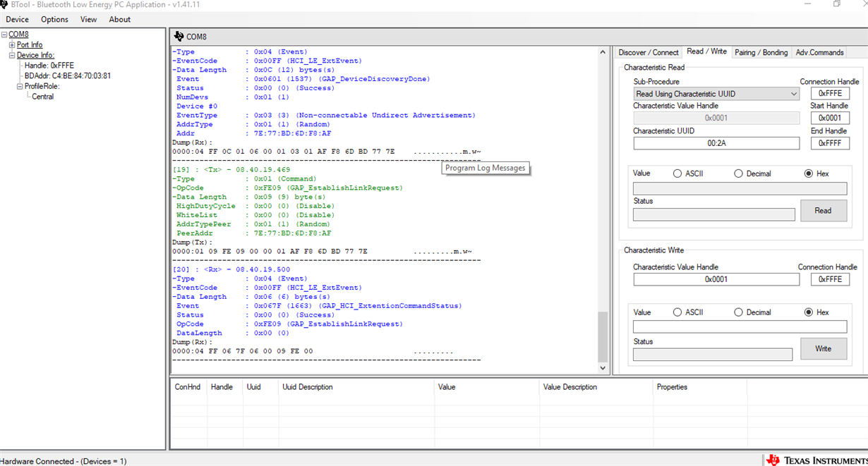Click the Write Connection Handle field
The width and height of the screenshot is (868, 466).
[829, 279]
